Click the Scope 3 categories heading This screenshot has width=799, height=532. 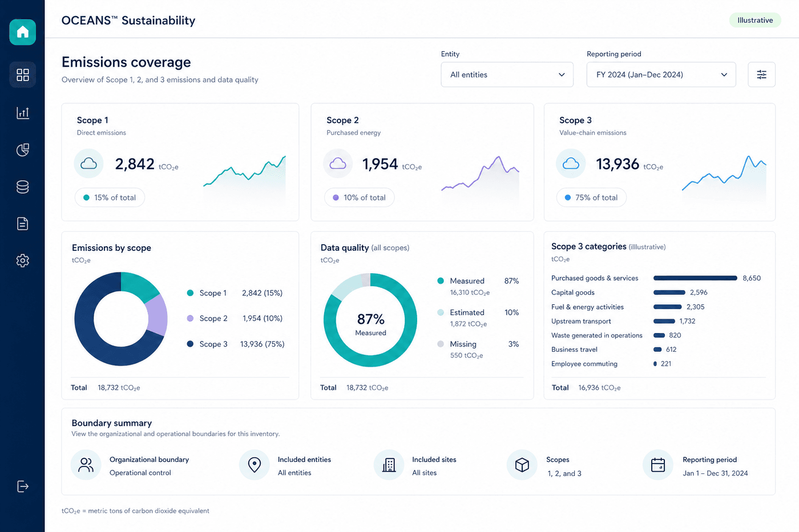589,246
